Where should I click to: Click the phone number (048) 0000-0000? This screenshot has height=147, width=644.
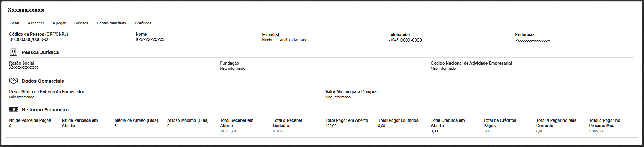click(x=406, y=40)
